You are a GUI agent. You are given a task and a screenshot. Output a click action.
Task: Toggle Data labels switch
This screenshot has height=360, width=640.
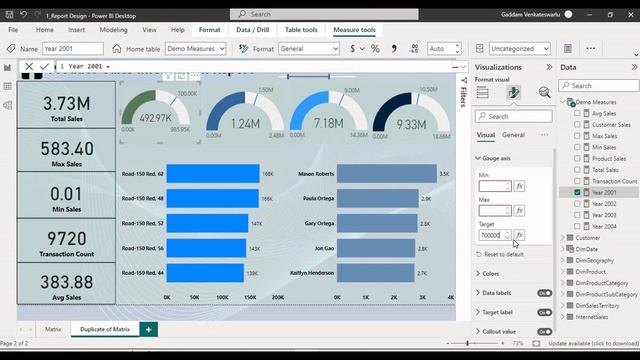point(544,293)
